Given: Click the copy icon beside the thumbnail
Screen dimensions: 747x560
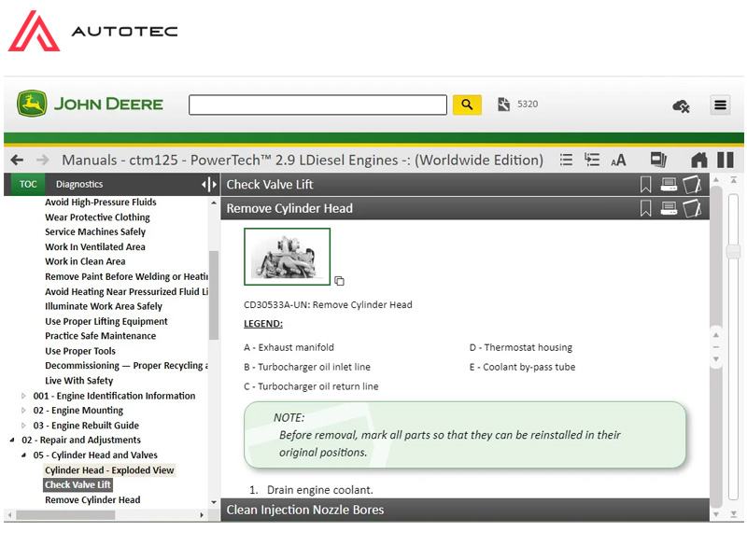Looking at the screenshot, I should point(339,281).
